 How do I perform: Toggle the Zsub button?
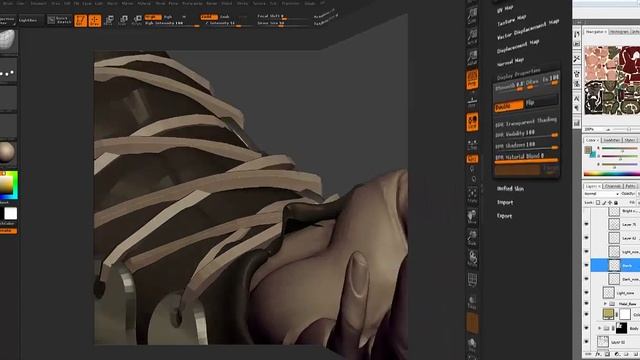[x=225, y=17]
